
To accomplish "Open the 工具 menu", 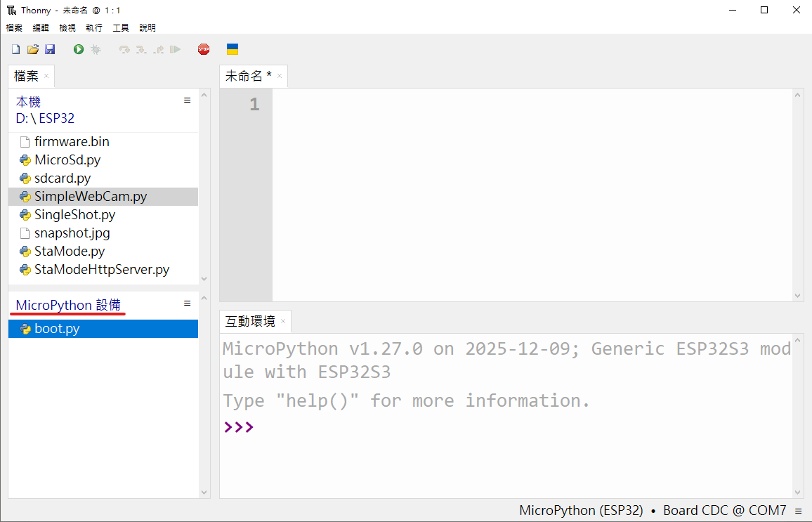I will pyautogui.click(x=121, y=28).
